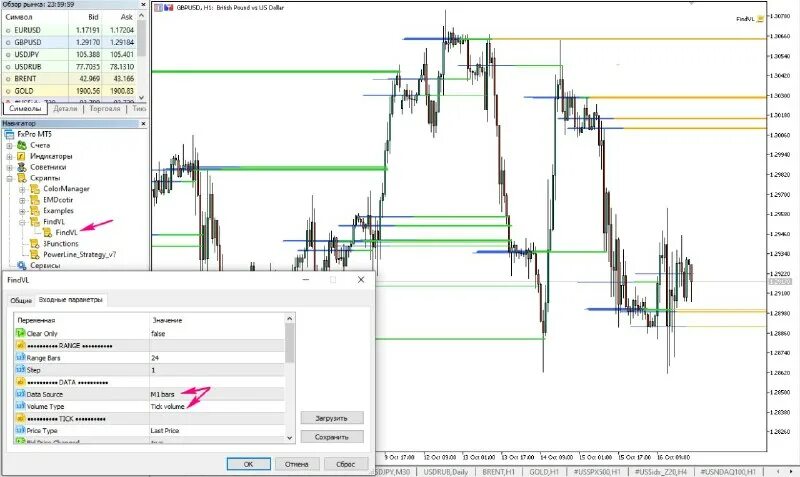Collapse the Скрипты tree node
This screenshot has width=800, height=477.
pyautogui.click(x=9, y=178)
